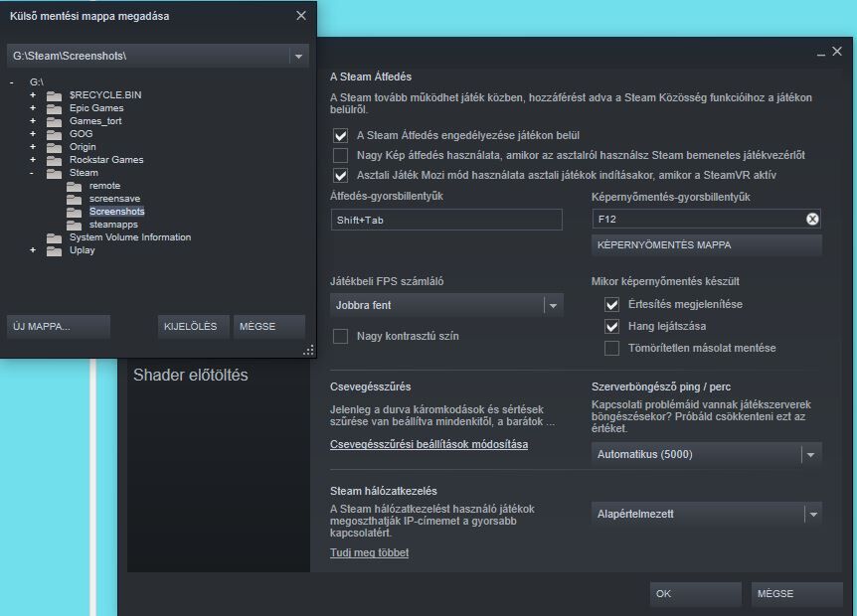The height and width of the screenshot is (616, 857).
Task: Click the Shift+Tab overlay hotkey field
Action: [446, 220]
